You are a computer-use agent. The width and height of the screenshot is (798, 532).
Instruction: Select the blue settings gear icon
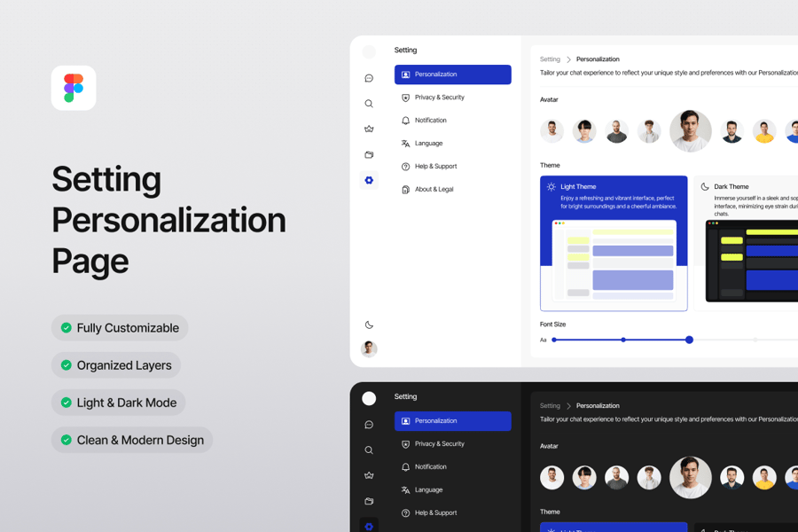pos(369,180)
